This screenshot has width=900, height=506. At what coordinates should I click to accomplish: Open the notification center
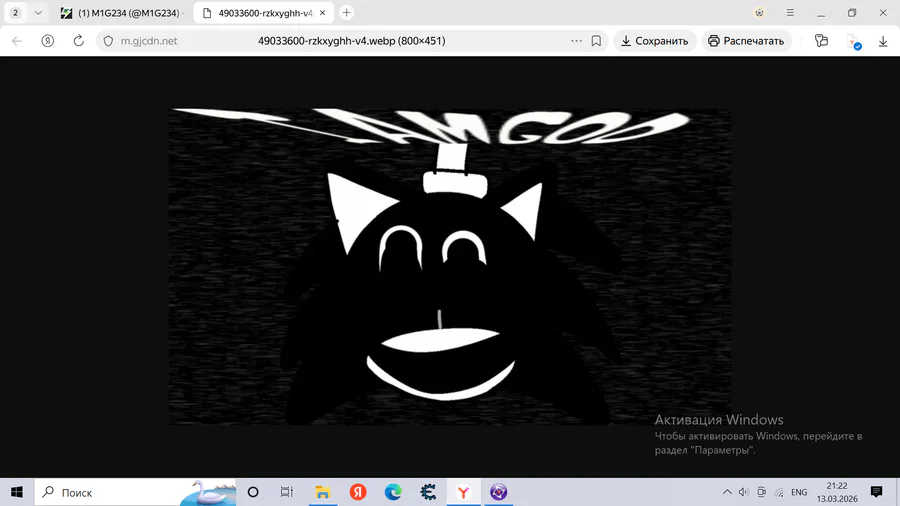(876, 492)
